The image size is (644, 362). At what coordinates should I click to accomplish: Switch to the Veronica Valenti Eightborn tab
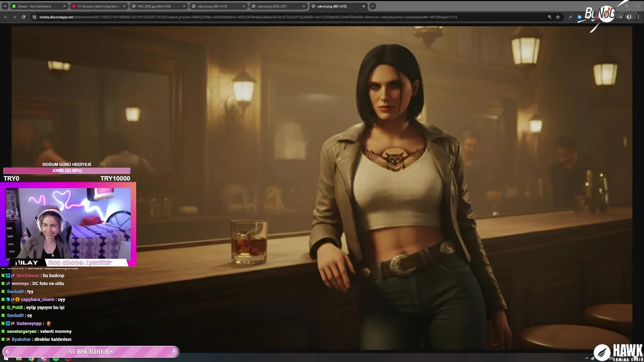pyautogui.click(x=98, y=7)
